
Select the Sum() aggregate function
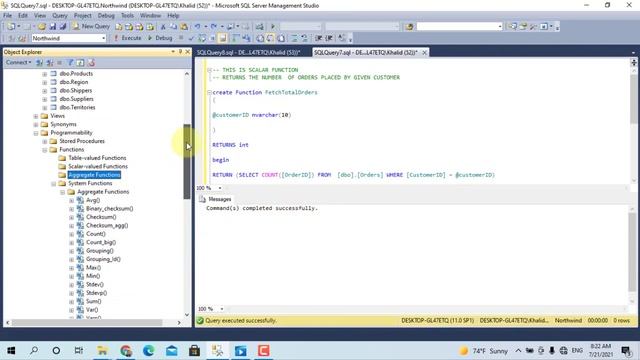click(93, 302)
